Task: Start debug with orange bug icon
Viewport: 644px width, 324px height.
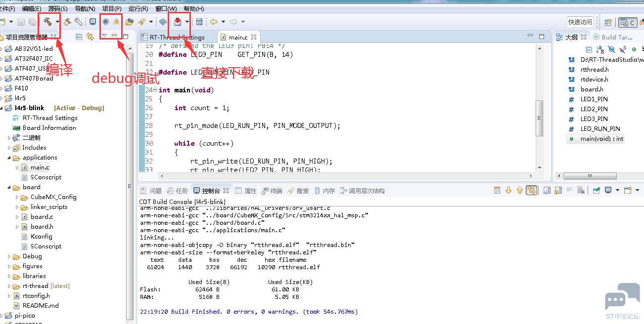Action: (x=116, y=22)
